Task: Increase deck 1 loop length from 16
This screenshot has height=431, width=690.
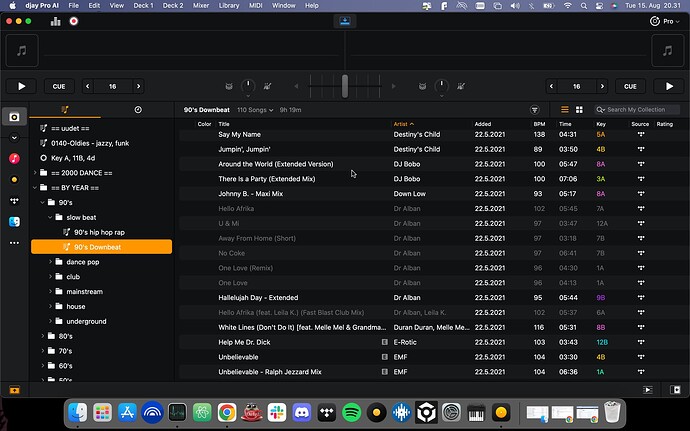Action: [139, 86]
